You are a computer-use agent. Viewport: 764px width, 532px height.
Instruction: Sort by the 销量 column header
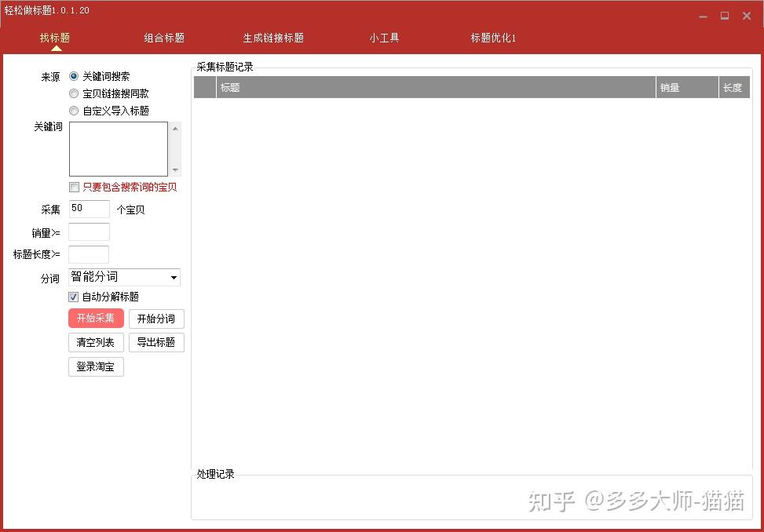pos(686,88)
